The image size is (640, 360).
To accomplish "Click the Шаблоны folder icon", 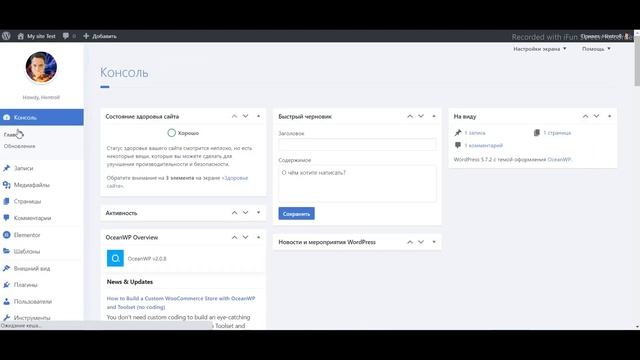I will pyautogui.click(x=7, y=251).
